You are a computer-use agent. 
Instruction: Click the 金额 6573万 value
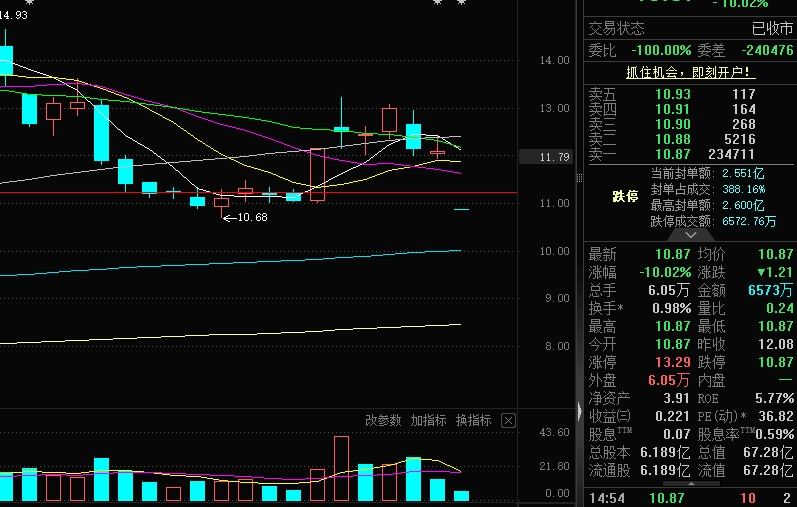(770, 290)
